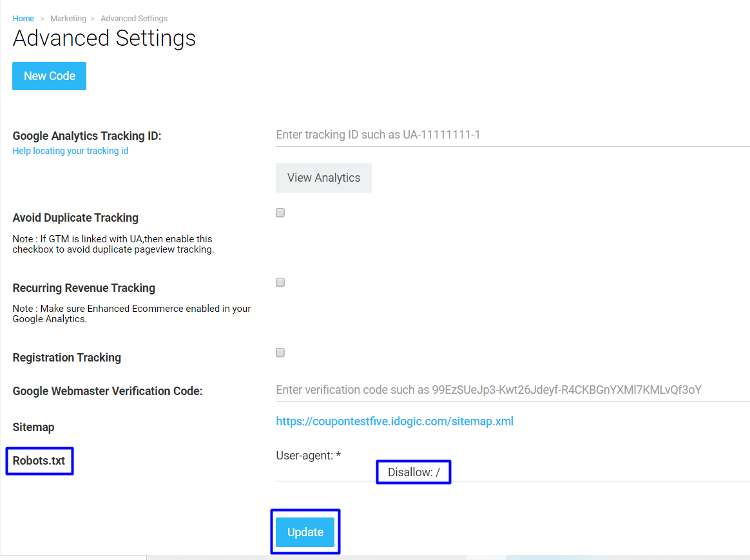Click the GTM linked with UA note
This screenshot has height=560, width=750.
coord(113,244)
